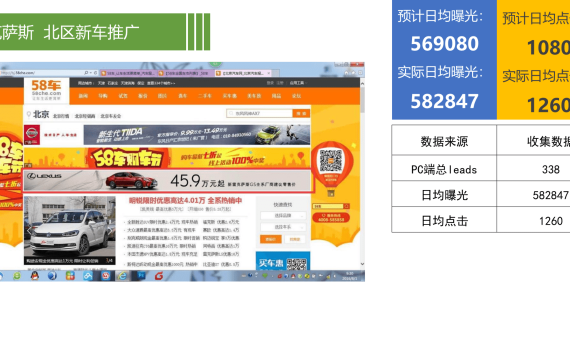Screen dimensions: 570x360
Task: Click the 58车购车节 promotional banner
Action: tap(167, 158)
